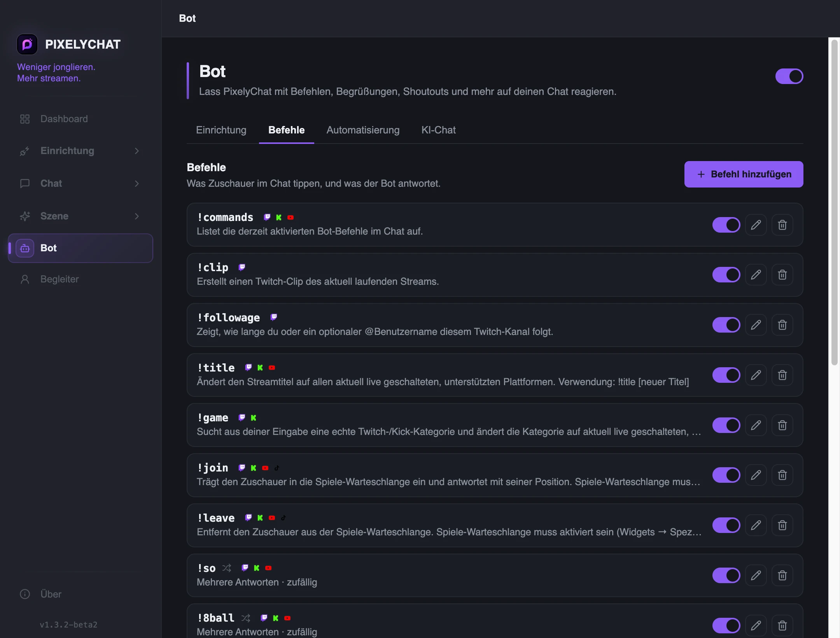Toggle the !title command off
840x638 pixels.
726,375
